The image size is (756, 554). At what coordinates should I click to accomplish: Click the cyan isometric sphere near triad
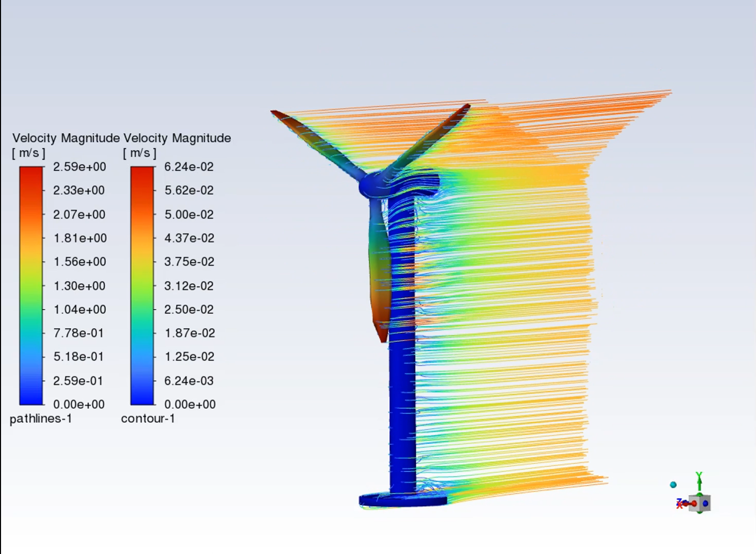pyautogui.click(x=673, y=485)
